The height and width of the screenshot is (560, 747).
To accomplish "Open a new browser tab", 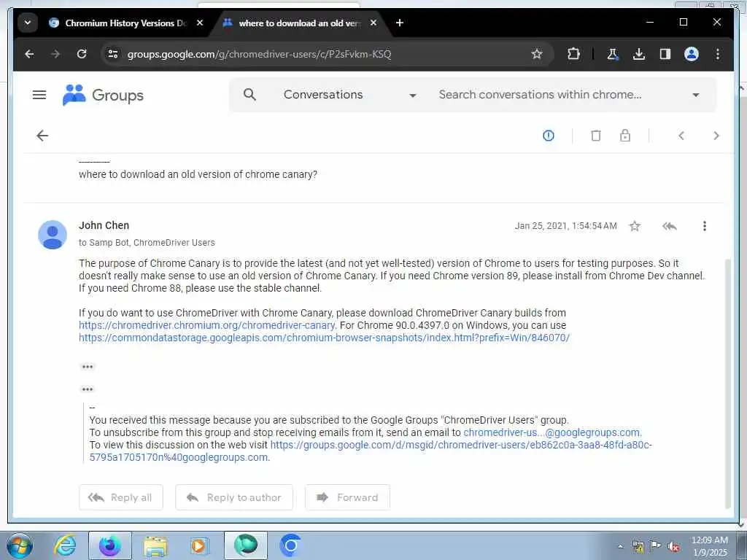I will pos(400,23).
